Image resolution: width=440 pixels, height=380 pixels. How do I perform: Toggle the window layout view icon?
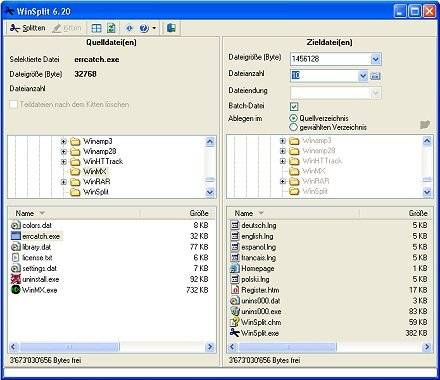96,28
